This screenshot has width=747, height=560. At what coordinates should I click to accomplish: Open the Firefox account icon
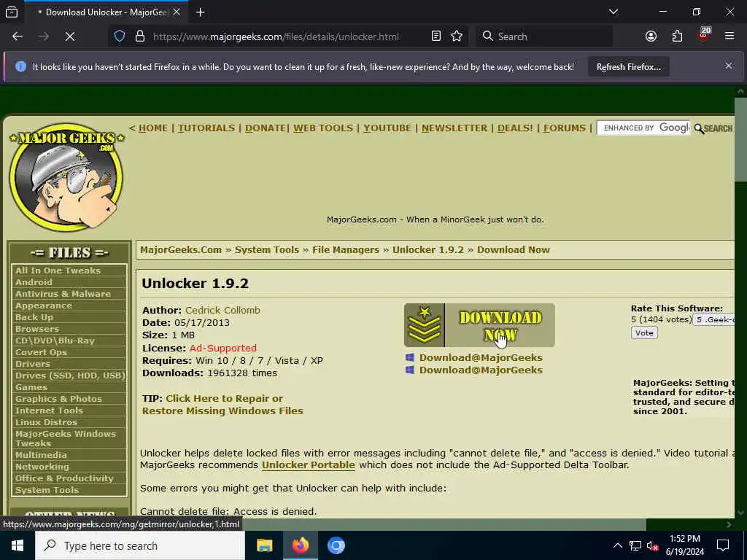coord(651,36)
